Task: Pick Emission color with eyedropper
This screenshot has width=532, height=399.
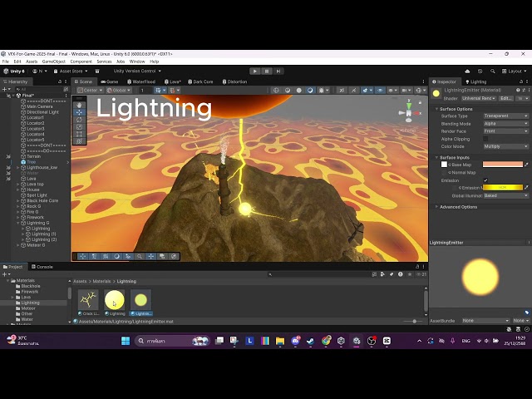Action: 526,187
